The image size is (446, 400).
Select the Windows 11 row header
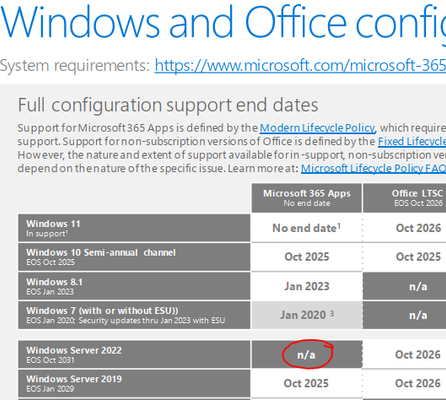coord(134,228)
